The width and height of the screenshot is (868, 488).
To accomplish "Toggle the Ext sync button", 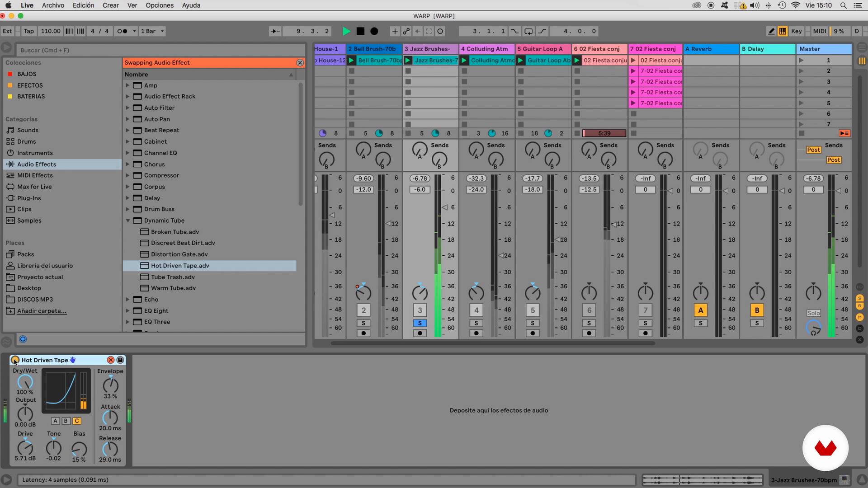I will [x=7, y=31].
